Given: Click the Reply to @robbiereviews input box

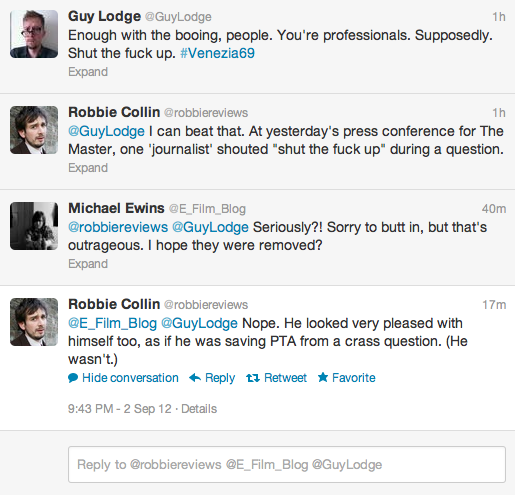Looking at the screenshot, I should point(287,464).
